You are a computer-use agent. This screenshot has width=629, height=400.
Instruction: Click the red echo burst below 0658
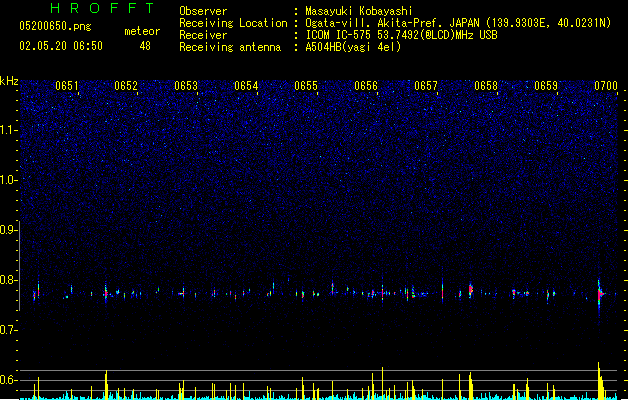pyautogui.click(x=471, y=290)
